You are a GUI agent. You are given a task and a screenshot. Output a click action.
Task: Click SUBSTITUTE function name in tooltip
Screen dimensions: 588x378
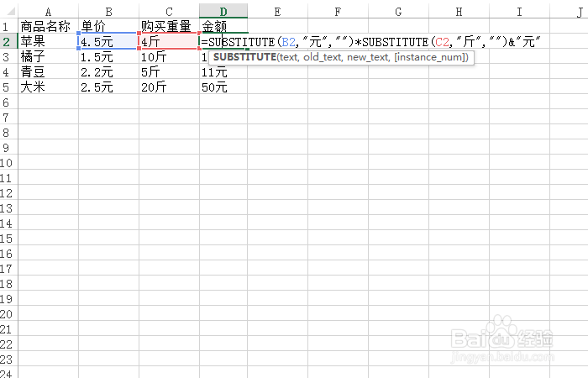point(245,57)
